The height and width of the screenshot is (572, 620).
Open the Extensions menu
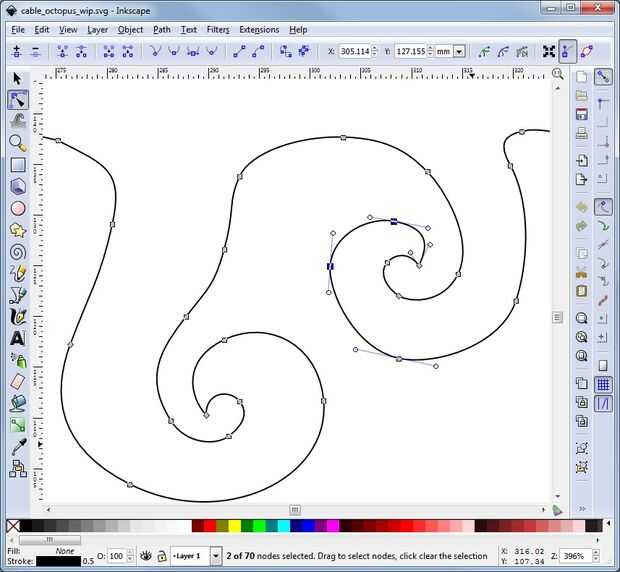pyautogui.click(x=259, y=30)
